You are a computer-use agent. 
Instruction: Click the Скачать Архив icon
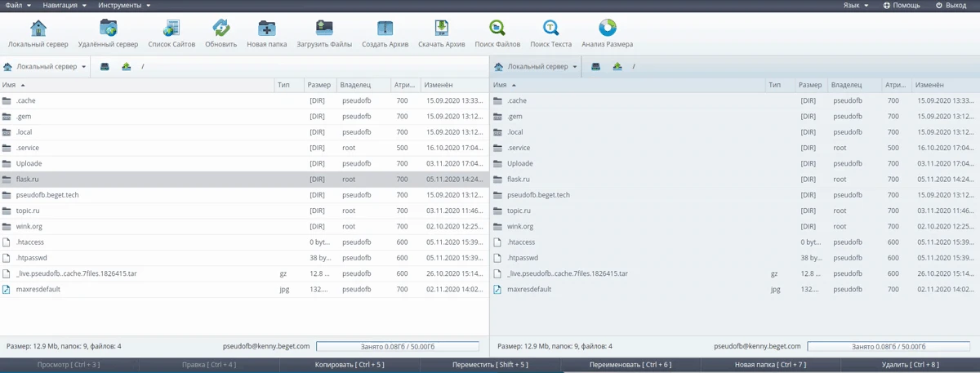pyautogui.click(x=441, y=29)
